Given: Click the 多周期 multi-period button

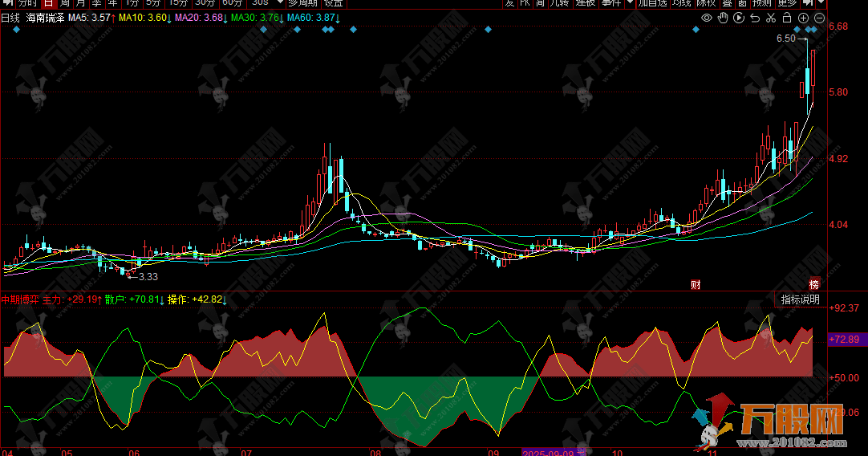Looking at the screenshot, I should tap(304, 3).
